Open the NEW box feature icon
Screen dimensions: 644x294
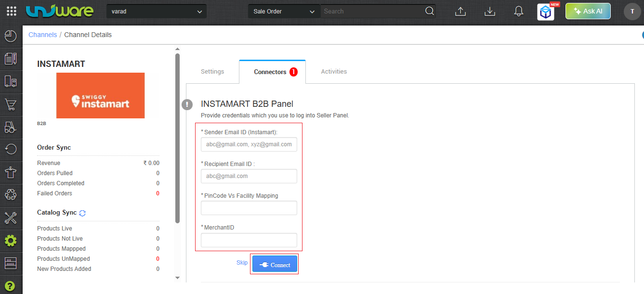click(x=546, y=12)
